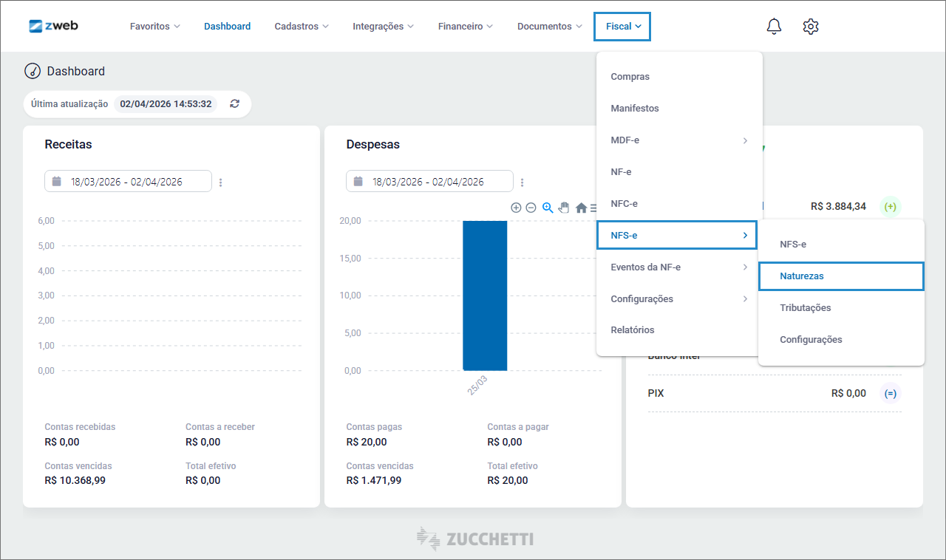Click the zweb logo
Image resolution: width=946 pixels, height=560 pixels.
pyautogui.click(x=53, y=26)
